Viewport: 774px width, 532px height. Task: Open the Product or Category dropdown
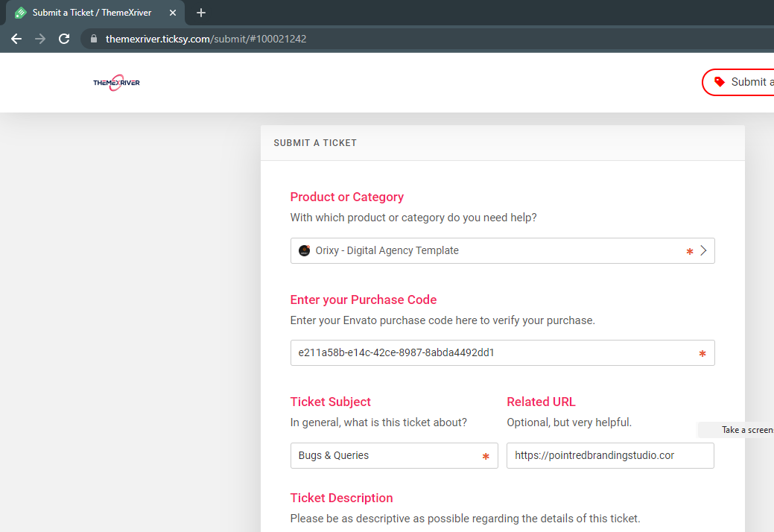point(503,250)
